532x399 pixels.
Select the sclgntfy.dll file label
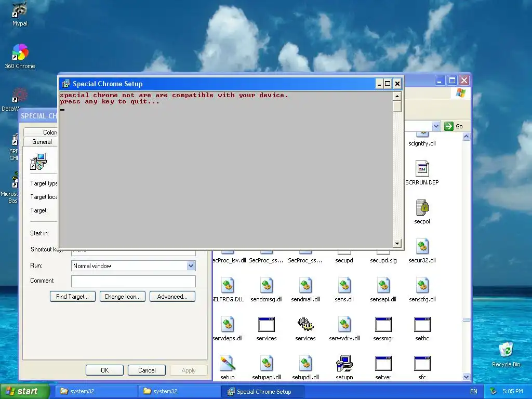(422, 143)
